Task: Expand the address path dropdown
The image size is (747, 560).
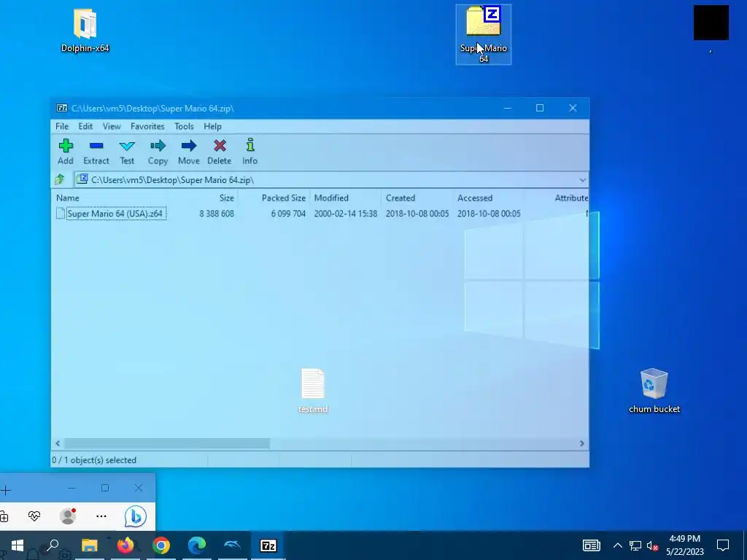Action: pyautogui.click(x=582, y=180)
